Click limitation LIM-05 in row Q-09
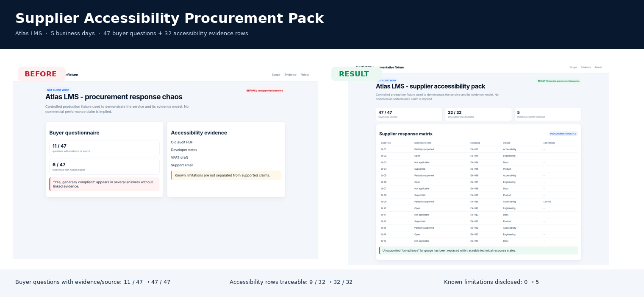644x297 pixels. click(x=547, y=202)
